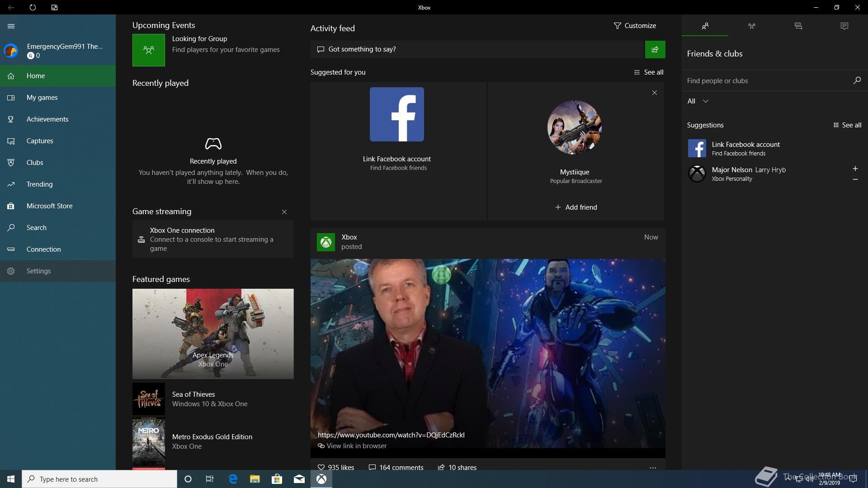The width and height of the screenshot is (868, 488).
Task: Open the Apex Legends featured game image
Action: [213, 334]
